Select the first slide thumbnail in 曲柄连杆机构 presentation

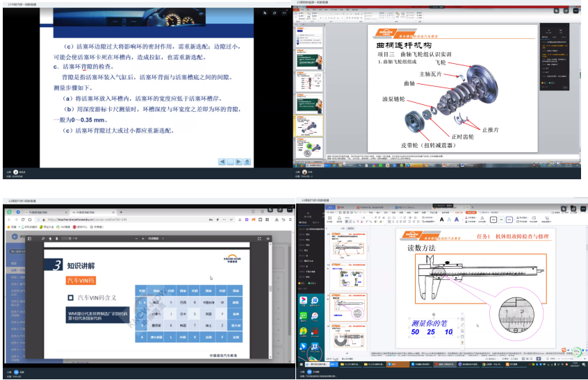click(x=307, y=38)
